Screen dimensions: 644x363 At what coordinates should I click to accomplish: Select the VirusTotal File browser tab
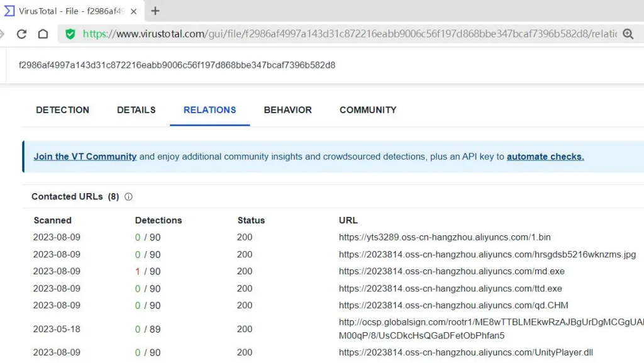(x=69, y=11)
